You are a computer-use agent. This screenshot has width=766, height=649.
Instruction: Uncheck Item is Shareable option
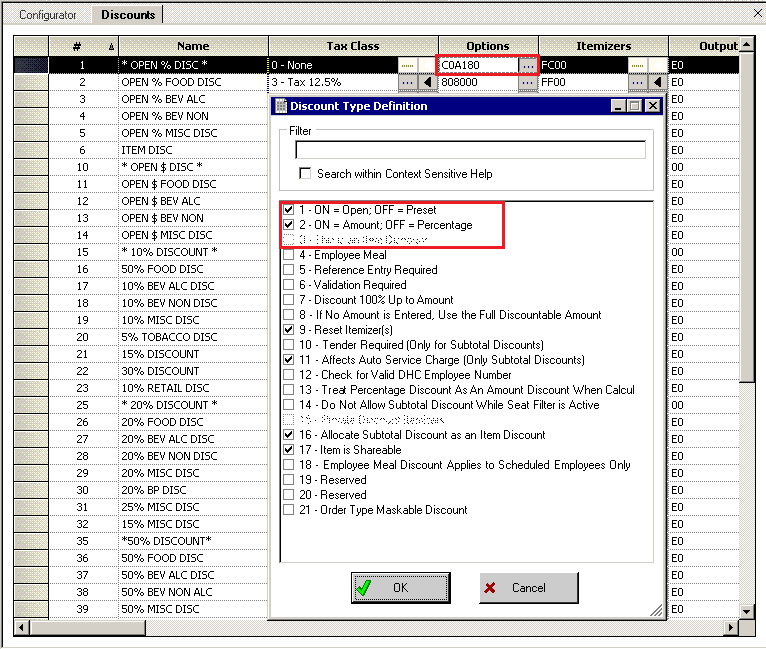[289, 450]
